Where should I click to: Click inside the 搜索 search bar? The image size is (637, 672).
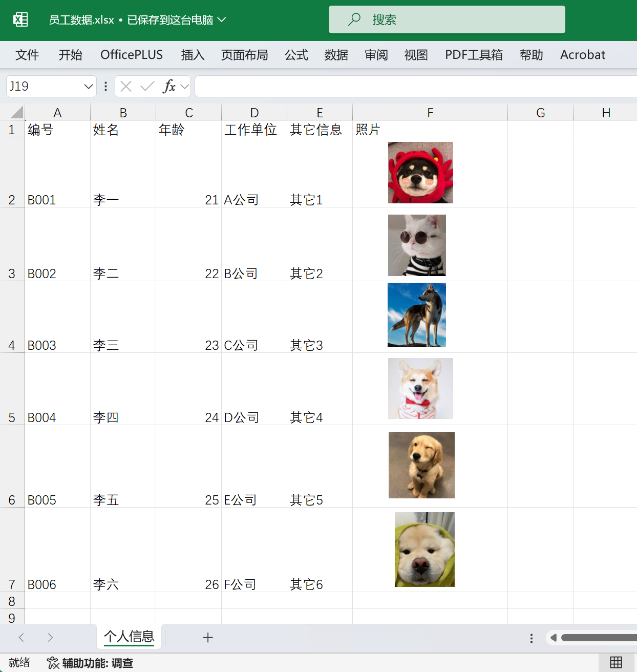tap(447, 19)
